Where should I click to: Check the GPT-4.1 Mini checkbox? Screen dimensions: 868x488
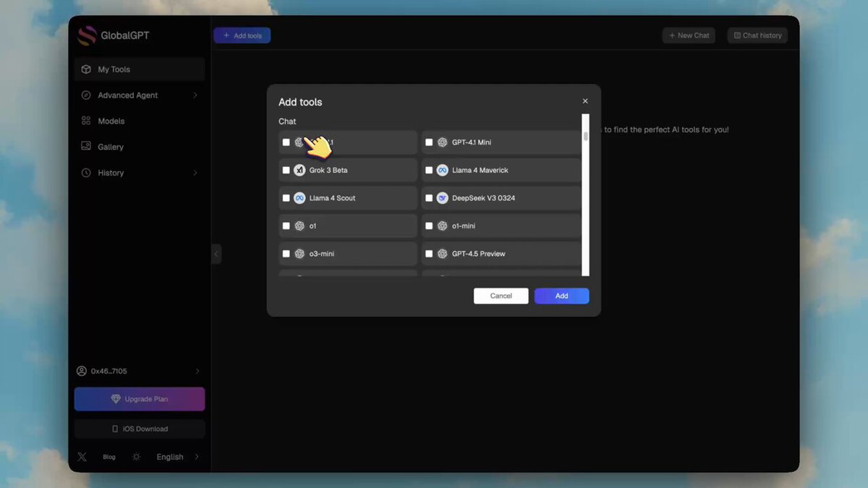429,142
